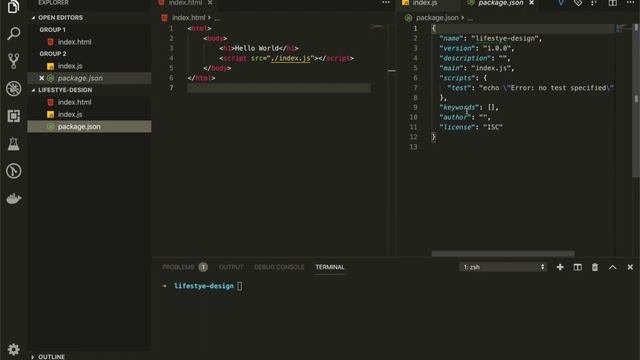The image size is (640, 360).
Task: Click the blue V icon in editor toolbar
Action: pyautogui.click(x=561, y=3)
